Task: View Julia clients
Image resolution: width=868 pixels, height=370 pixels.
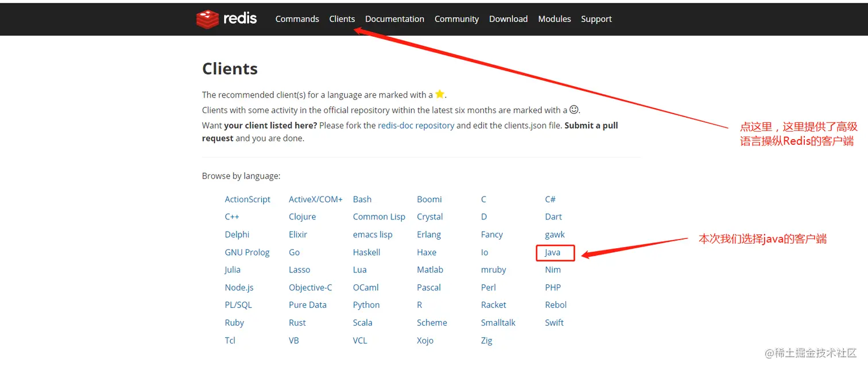Action: point(232,269)
